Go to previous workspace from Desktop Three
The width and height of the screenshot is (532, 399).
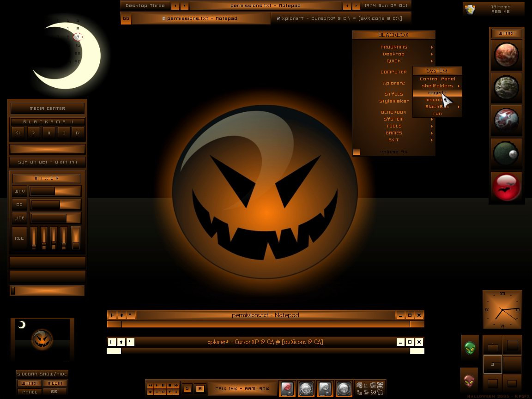[x=175, y=6]
